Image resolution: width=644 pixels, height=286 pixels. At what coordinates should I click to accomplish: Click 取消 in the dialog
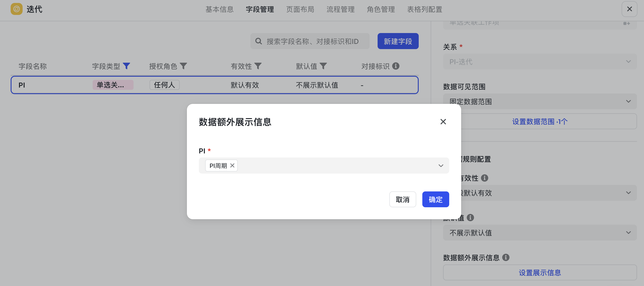(x=402, y=199)
